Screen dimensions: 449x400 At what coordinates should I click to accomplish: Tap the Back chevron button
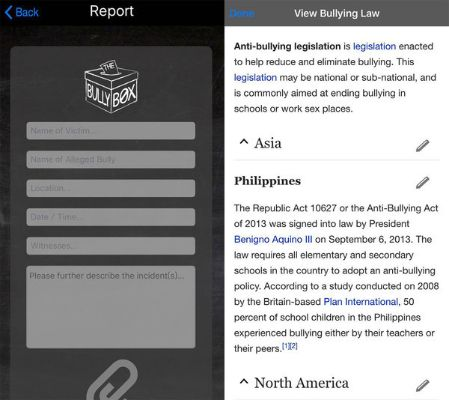[x=22, y=12]
